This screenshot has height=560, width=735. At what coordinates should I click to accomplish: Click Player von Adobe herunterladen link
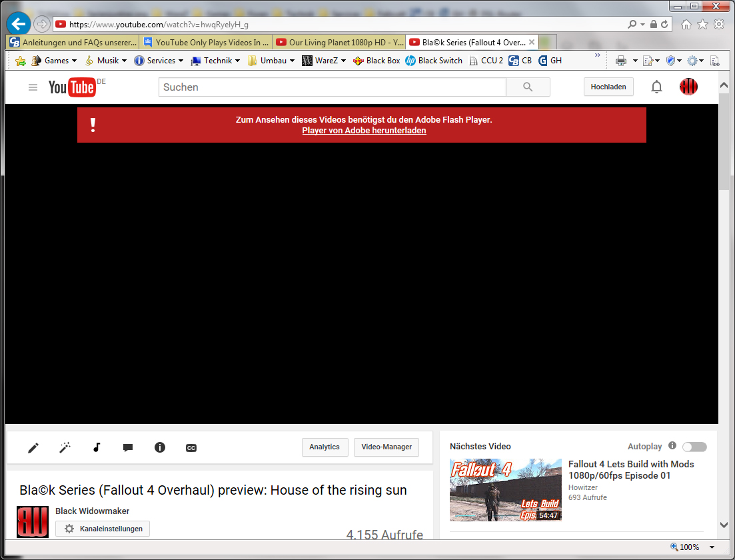click(364, 131)
